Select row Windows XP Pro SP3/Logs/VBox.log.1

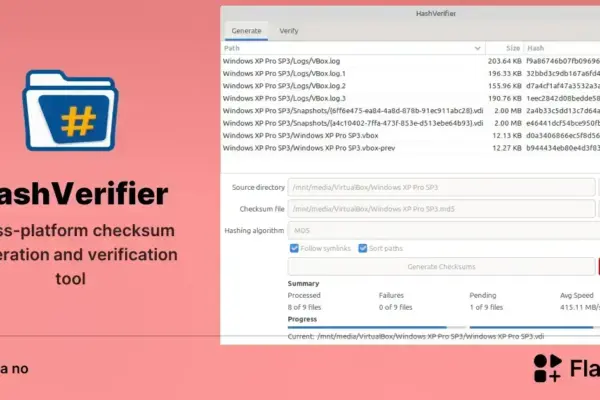pos(410,73)
